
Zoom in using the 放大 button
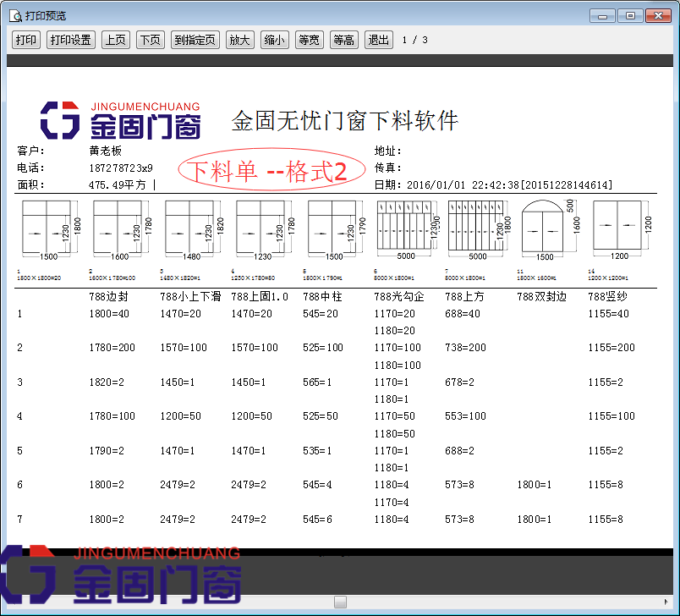click(x=239, y=39)
